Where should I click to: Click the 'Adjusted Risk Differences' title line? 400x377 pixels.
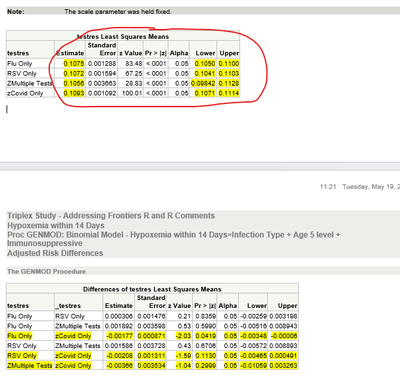[55, 253]
